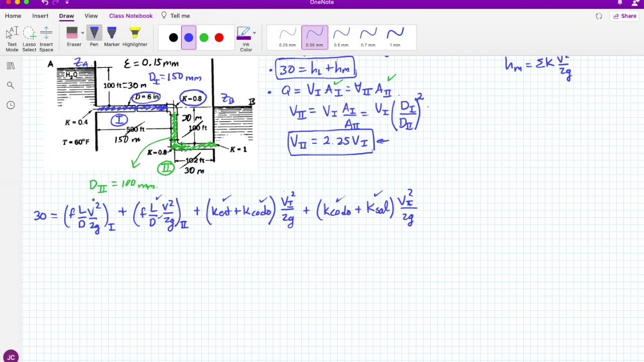This screenshot has width=644, height=362.
Task: Switch to the Marker tool
Action: [112, 37]
